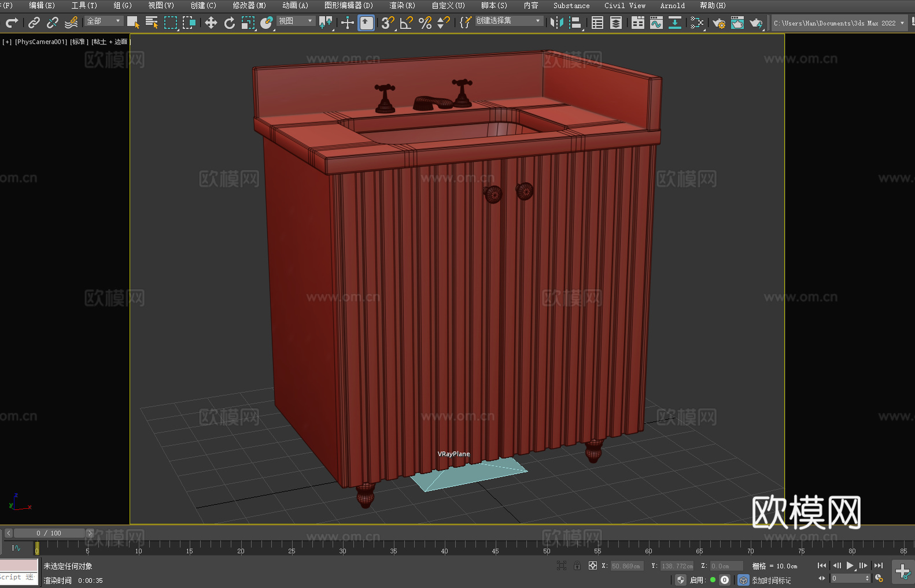Open the Arnold menu
Screen dimensions: 915x588
(x=672, y=5)
